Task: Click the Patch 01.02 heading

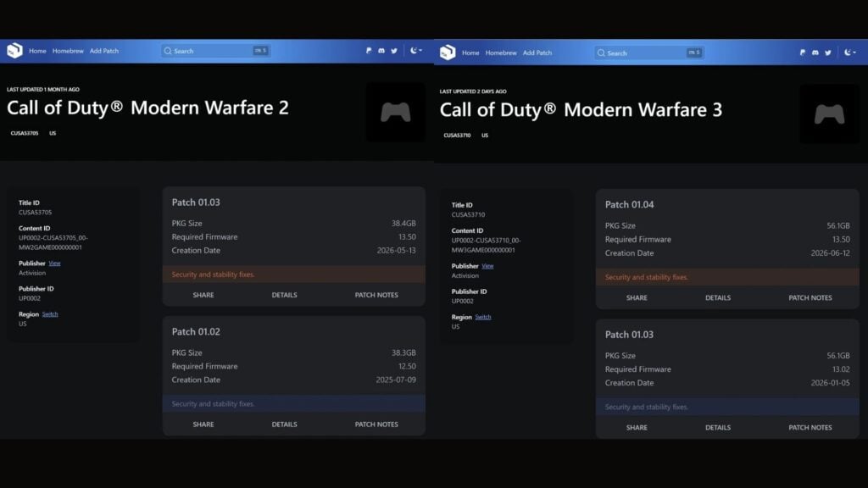Action: click(x=196, y=332)
